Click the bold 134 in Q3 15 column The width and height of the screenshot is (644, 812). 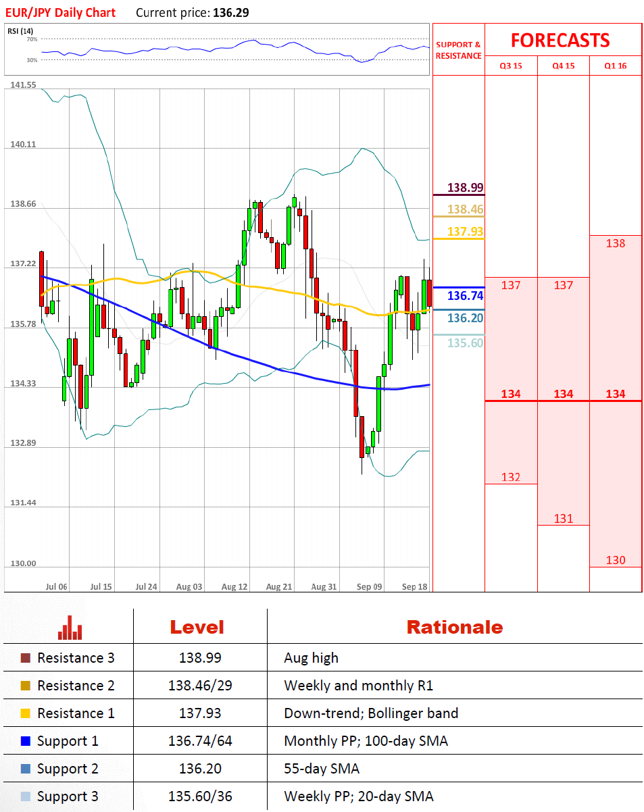tap(511, 394)
